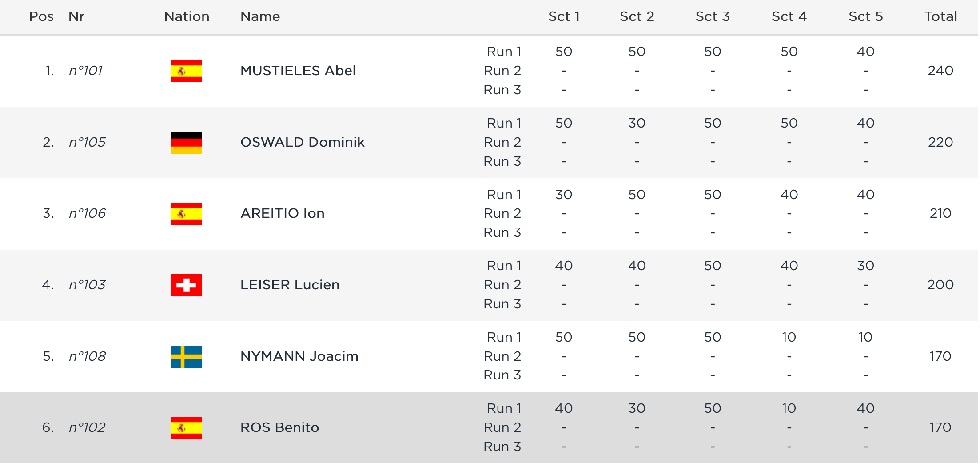Open rider MUSTIELES Abel's name
Viewport: 980px width, 471px height.
pyautogui.click(x=298, y=71)
